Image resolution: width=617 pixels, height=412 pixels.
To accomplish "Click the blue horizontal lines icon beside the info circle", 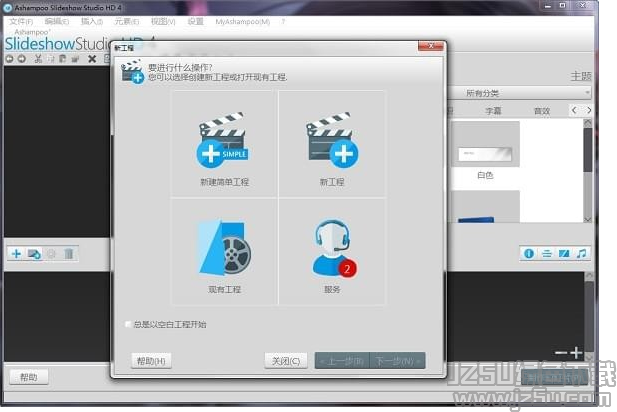I will [547, 253].
